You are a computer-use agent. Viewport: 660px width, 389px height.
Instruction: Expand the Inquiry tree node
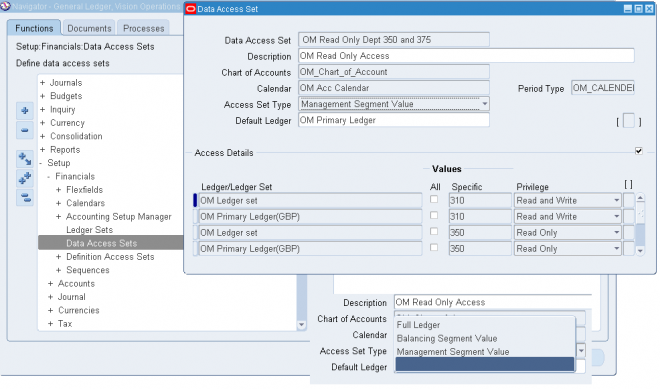pyautogui.click(x=43, y=109)
